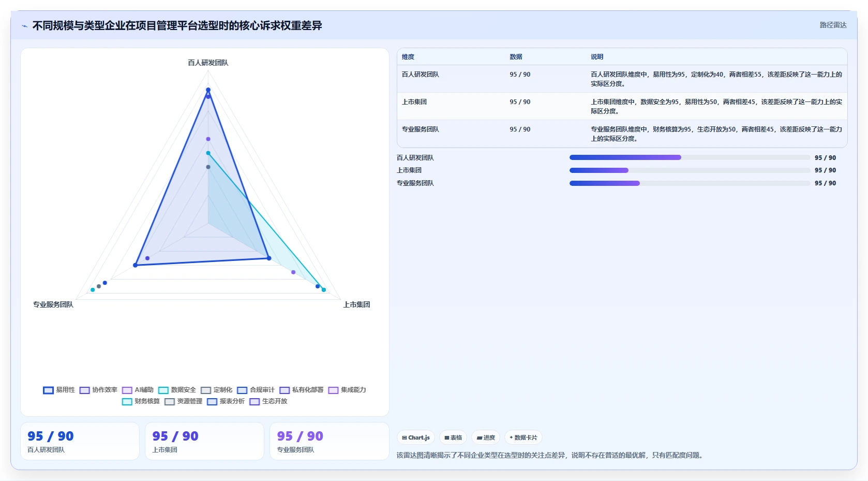Toggle the 生态开放 legend entry

pyautogui.click(x=268, y=401)
